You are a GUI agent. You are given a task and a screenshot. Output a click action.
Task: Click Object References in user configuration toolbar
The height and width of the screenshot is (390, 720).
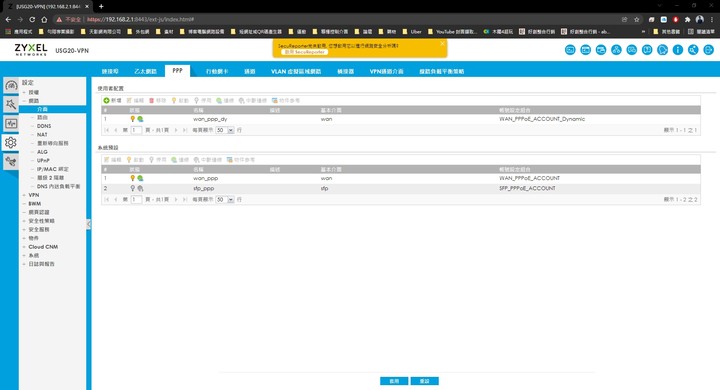286,100
